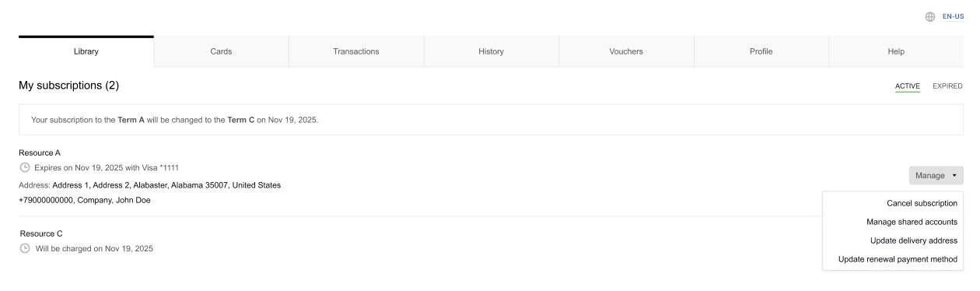
Task: Click the Resource A subscription title
Action: point(40,153)
